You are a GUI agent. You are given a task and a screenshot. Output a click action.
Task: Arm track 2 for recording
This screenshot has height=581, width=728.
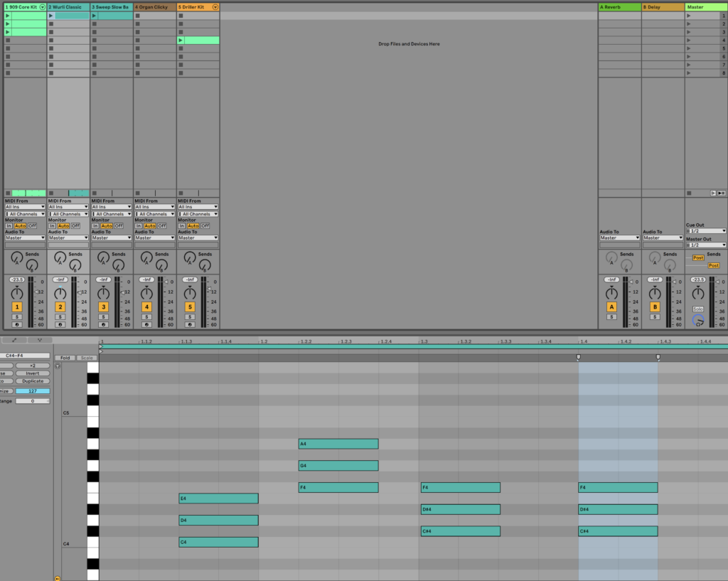[x=60, y=325]
